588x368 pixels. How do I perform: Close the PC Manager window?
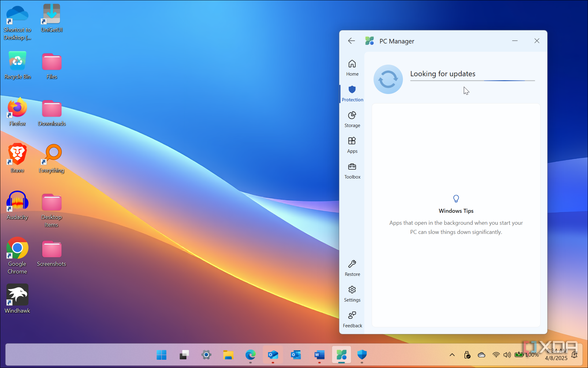[537, 41]
